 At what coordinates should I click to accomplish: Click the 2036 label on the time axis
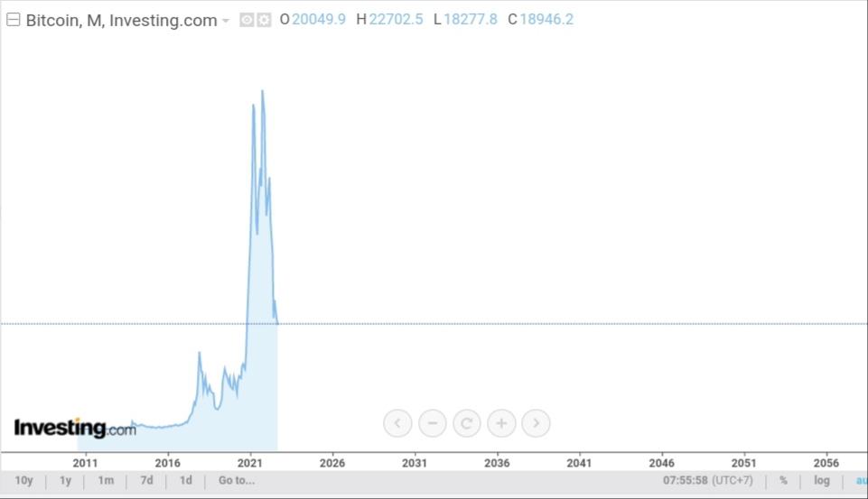pyautogui.click(x=497, y=463)
